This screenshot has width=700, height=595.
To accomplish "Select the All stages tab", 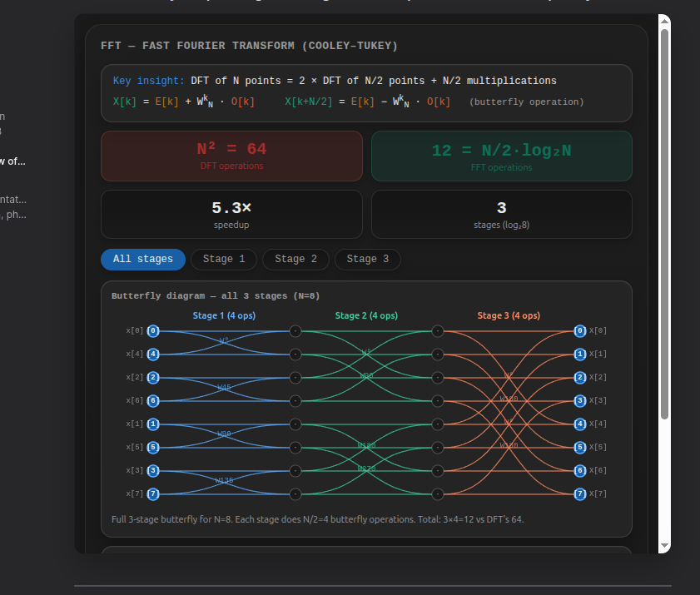I will click(143, 260).
